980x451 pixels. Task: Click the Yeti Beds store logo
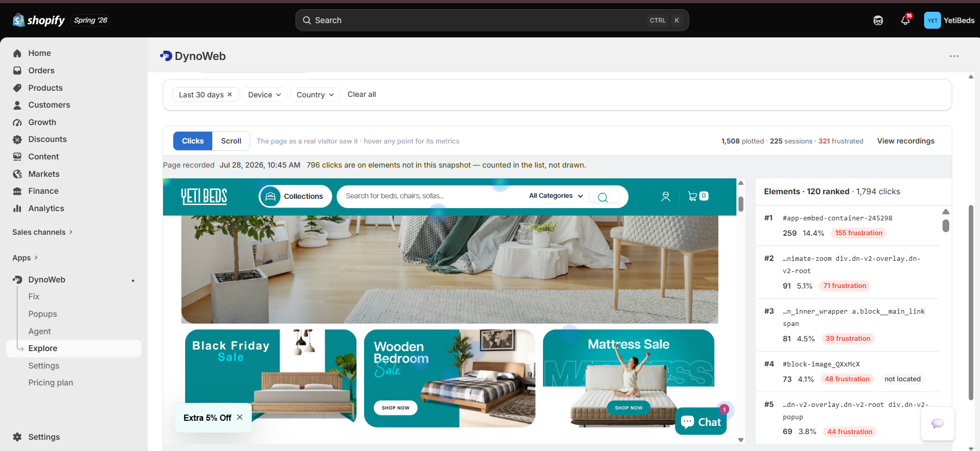[x=204, y=196]
